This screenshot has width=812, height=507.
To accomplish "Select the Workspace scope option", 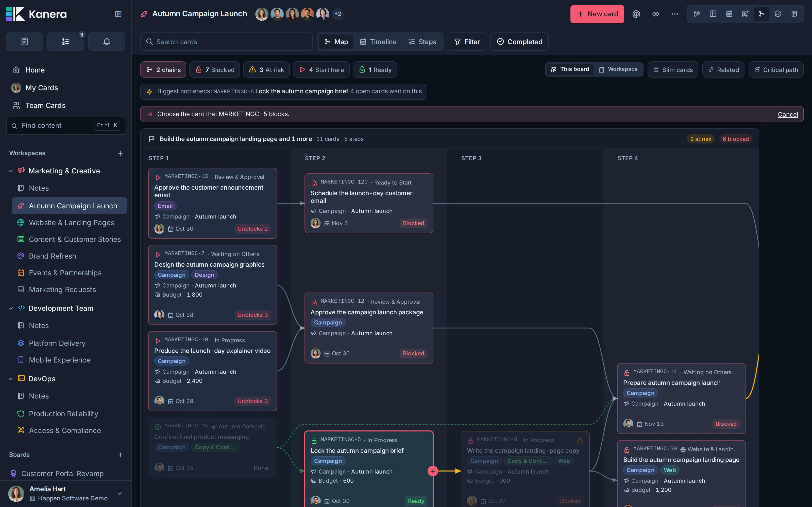I will coord(618,69).
